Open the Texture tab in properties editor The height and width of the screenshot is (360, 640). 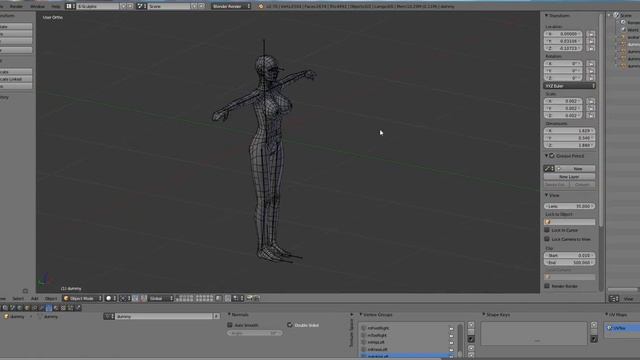coord(64,308)
